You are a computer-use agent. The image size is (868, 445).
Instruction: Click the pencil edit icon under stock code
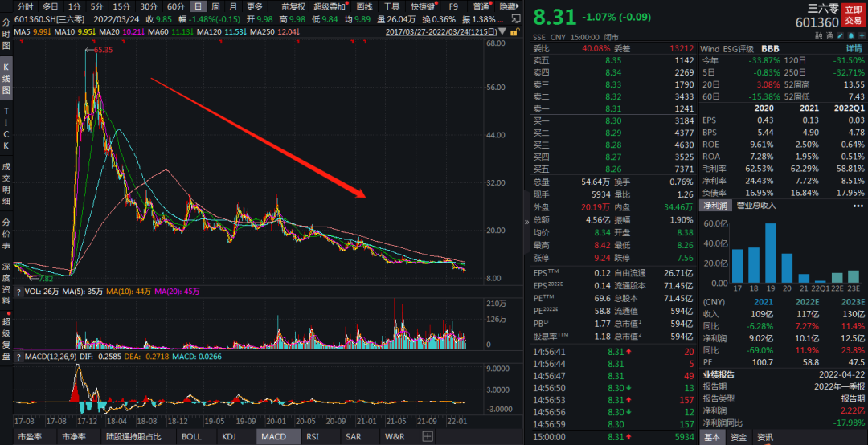[840, 36]
